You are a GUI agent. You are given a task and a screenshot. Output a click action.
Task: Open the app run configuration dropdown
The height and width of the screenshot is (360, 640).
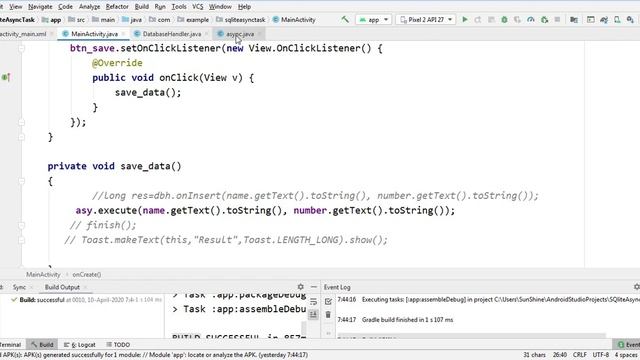click(373, 19)
